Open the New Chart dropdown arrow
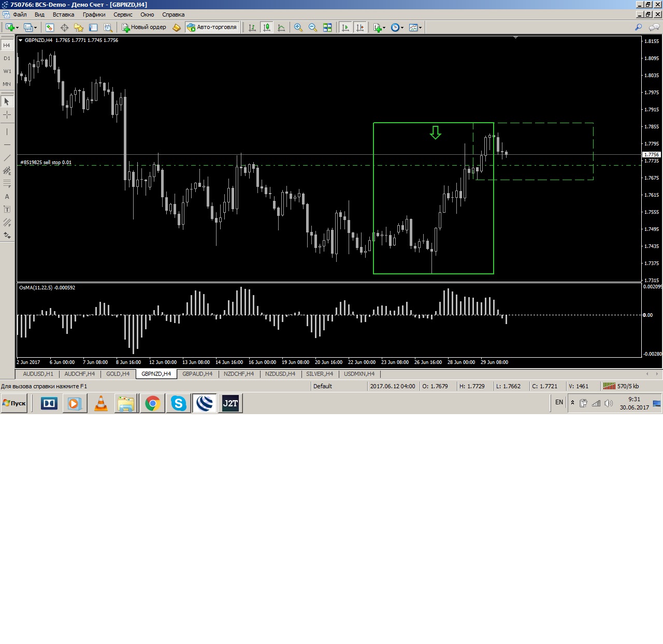The width and height of the screenshot is (663, 644). [17, 27]
